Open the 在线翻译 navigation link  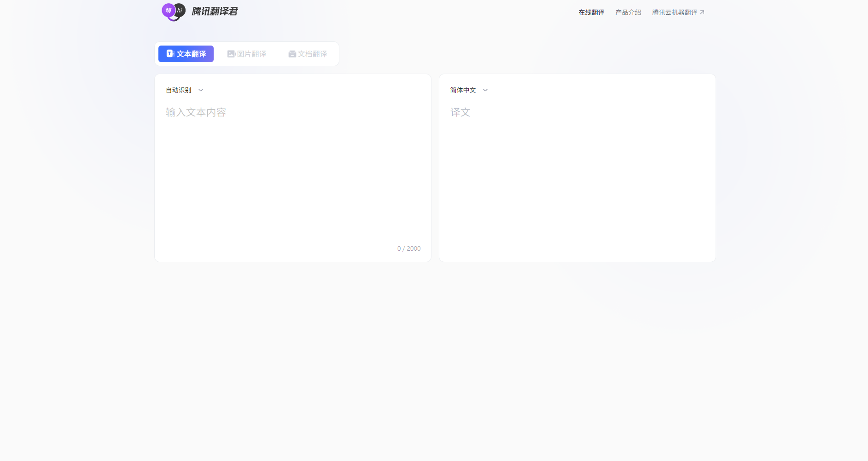point(591,12)
